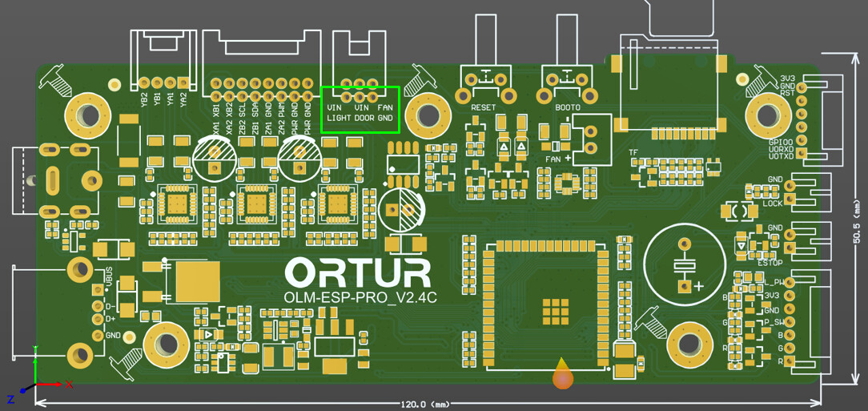Viewport: 868px width, 411px height.
Task: Click the SDA pin label
Action: tap(255, 109)
